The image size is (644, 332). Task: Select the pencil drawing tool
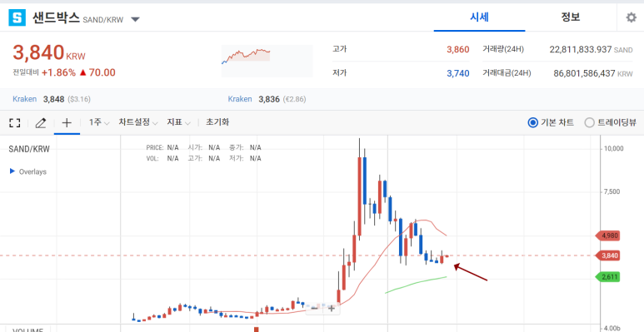tap(41, 122)
